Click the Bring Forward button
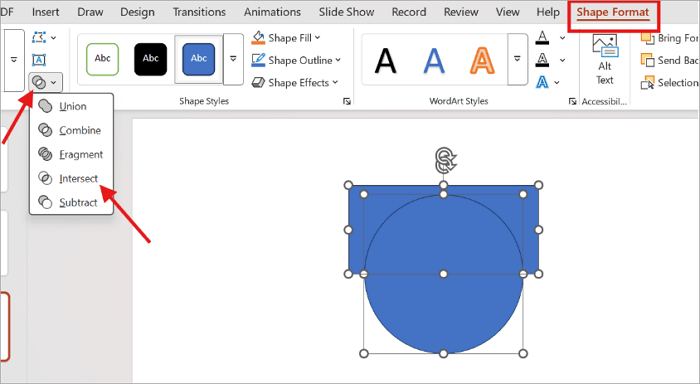The height and width of the screenshot is (384, 700). point(669,38)
